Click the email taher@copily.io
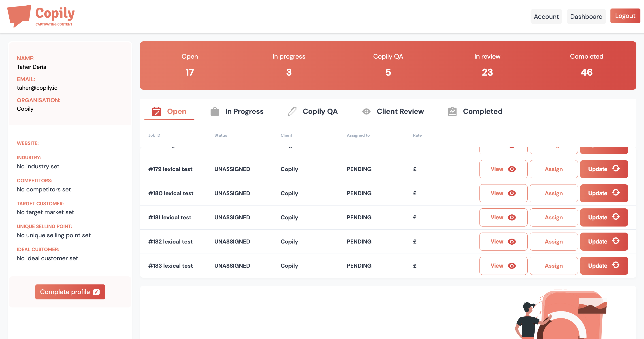The width and height of the screenshot is (644, 339). point(37,88)
